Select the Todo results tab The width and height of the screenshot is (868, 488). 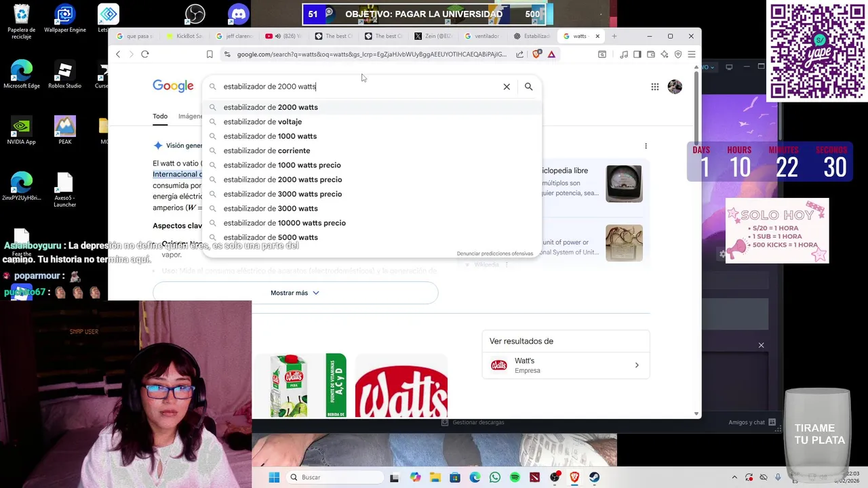(x=160, y=117)
